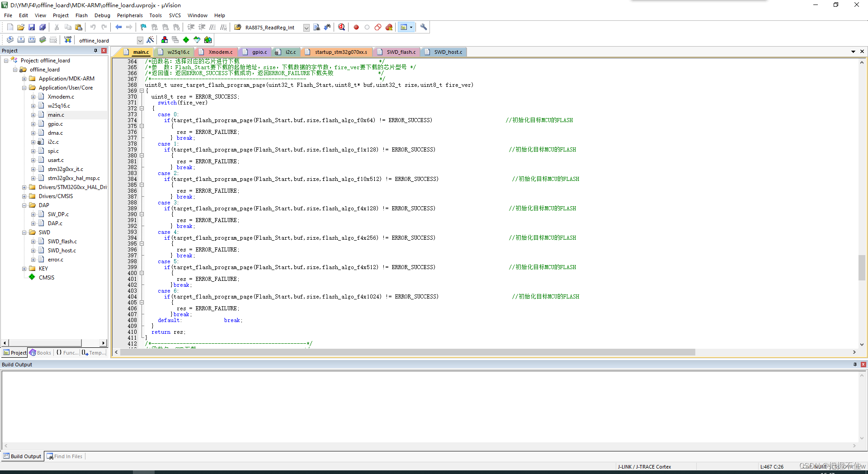Comment out selection icon

(x=212, y=27)
